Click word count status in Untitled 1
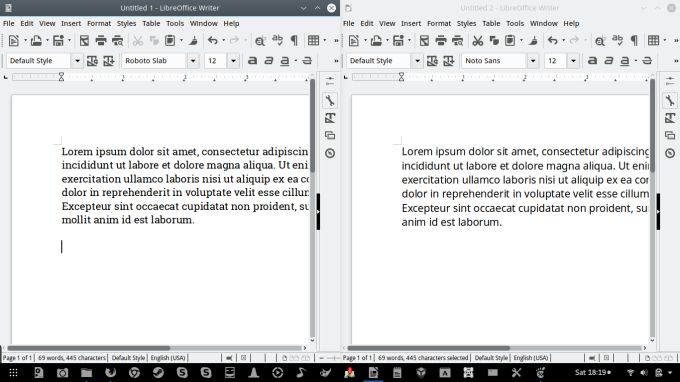This screenshot has width=680, height=382. pyautogui.click(x=72, y=358)
